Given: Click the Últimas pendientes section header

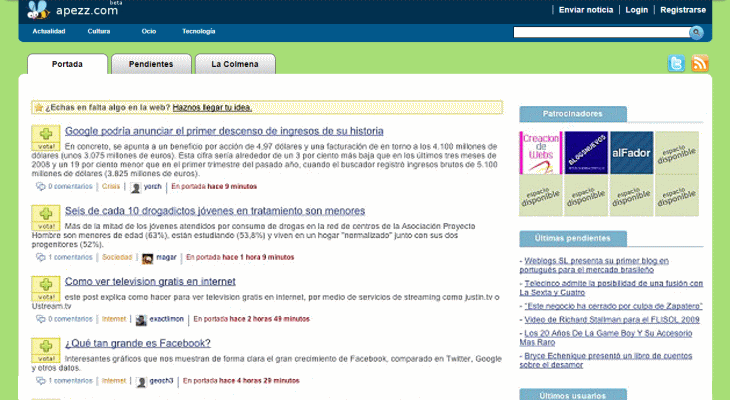Looking at the screenshot, I should pos(573,238).
